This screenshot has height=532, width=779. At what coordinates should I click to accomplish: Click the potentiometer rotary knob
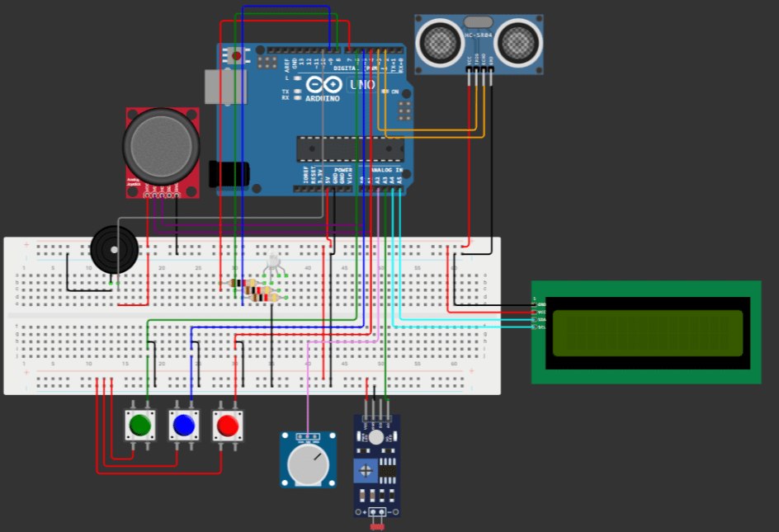307,466
